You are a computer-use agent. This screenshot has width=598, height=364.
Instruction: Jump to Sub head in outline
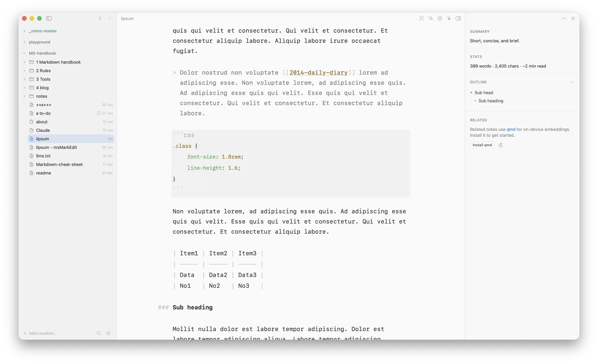[x=484, y=92]
